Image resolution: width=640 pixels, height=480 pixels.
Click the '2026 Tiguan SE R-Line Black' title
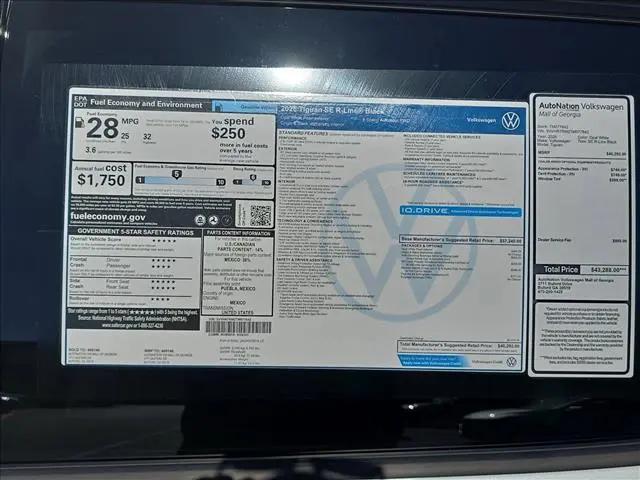333,110
